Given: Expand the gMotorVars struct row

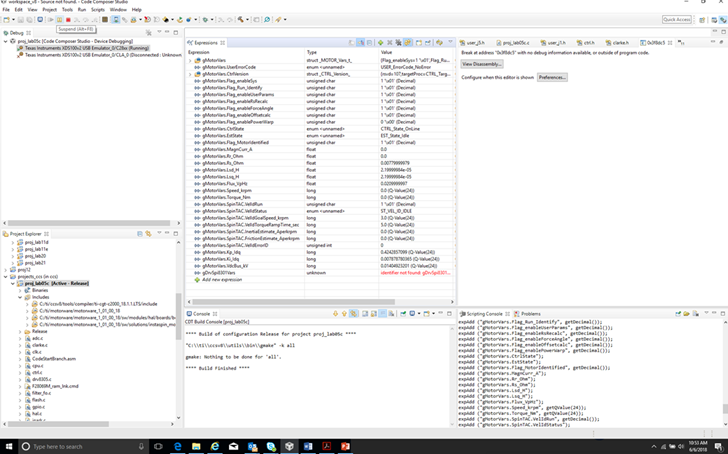Looking at the screenshot, I should pyautogui.click(x=189, y=60).
